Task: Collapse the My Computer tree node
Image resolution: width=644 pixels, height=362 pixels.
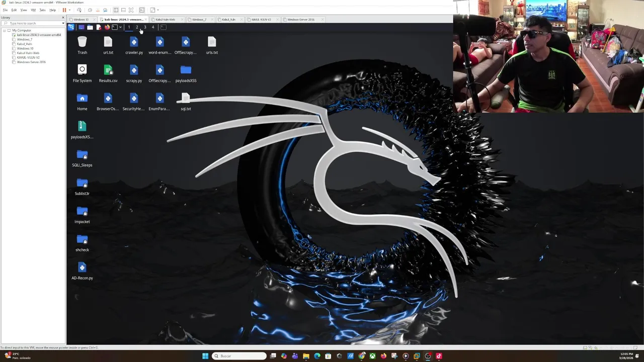Action: click(x=4, y=30)
